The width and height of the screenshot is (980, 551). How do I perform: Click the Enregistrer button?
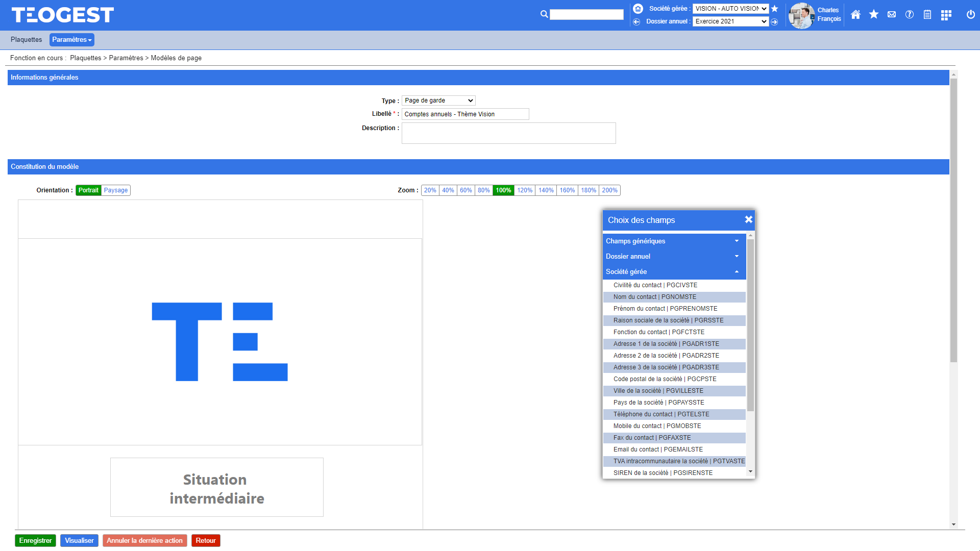35,541
